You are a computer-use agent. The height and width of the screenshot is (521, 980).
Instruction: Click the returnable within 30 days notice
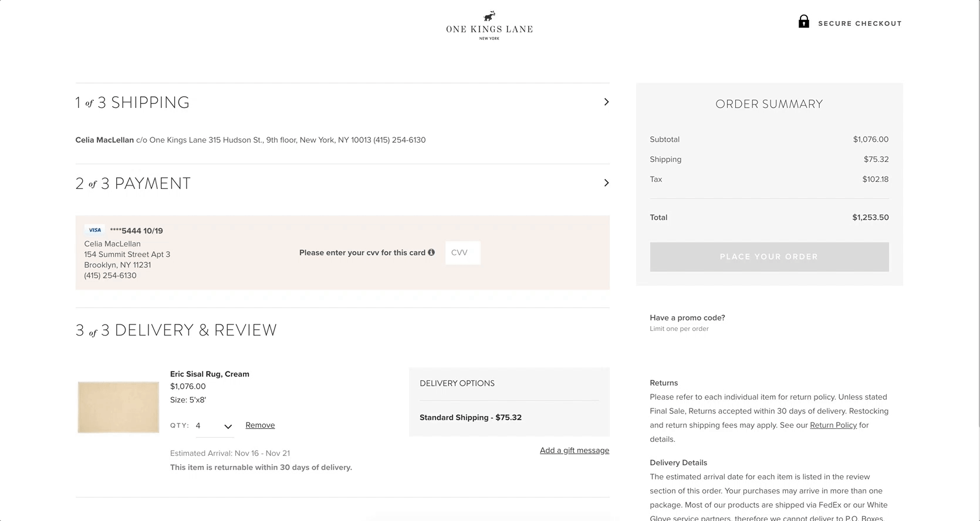(261, 467)
